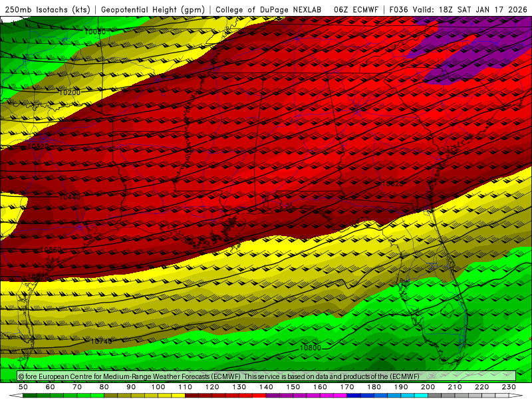
Task: Click the 100 value on the color scale
Action: tap(158, 387)
